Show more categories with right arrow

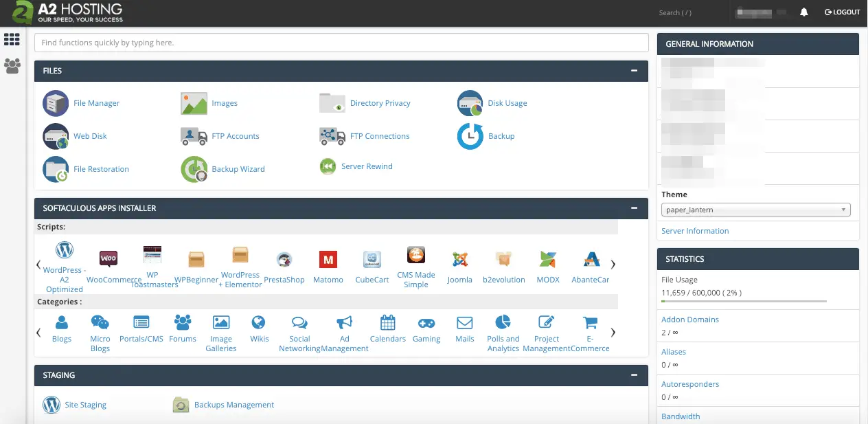point(613,333)
